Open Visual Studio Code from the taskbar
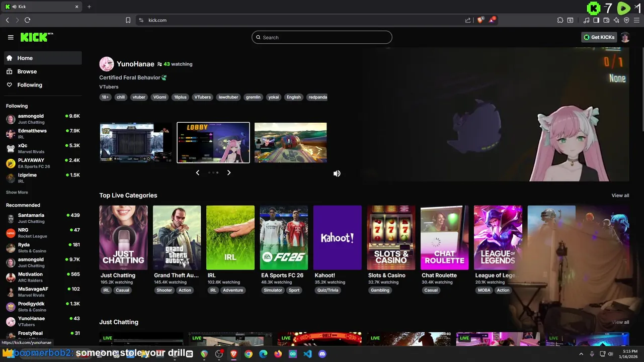This screenshot has width=644, height=362. (x=307, y=354)
